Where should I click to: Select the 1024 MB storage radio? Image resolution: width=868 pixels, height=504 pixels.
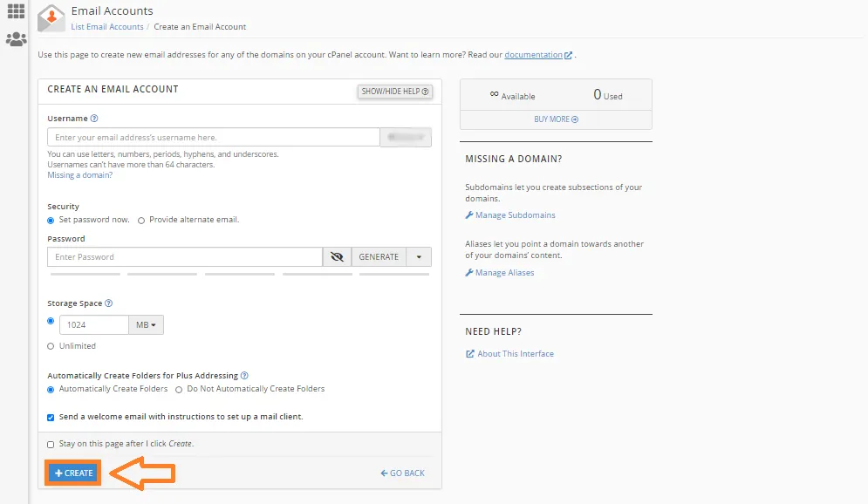[51, 321]
